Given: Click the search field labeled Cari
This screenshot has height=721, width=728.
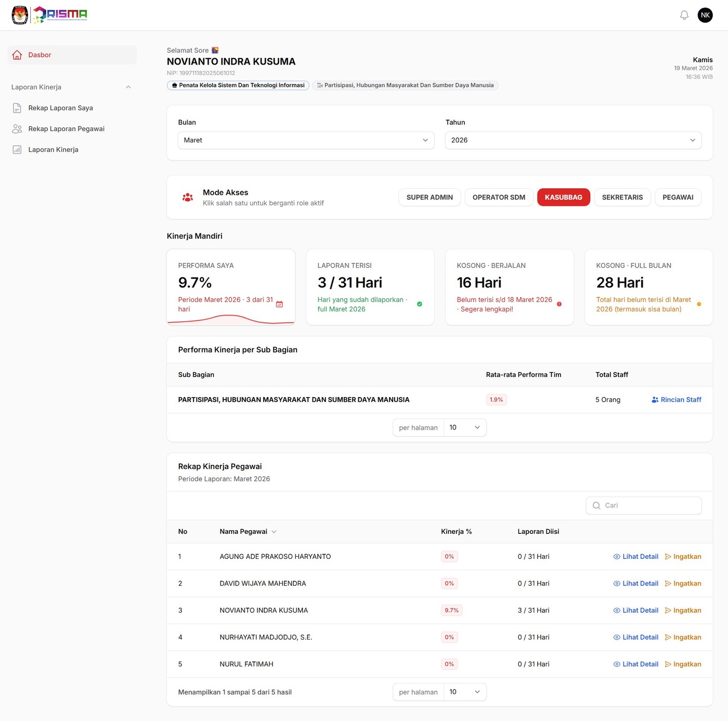Looking at the screenshot, I should (x=643, y=505).
